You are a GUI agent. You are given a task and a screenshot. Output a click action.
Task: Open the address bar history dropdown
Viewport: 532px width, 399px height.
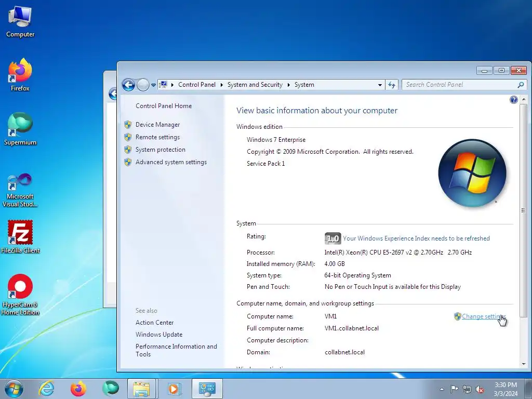(x=380, y=85)
